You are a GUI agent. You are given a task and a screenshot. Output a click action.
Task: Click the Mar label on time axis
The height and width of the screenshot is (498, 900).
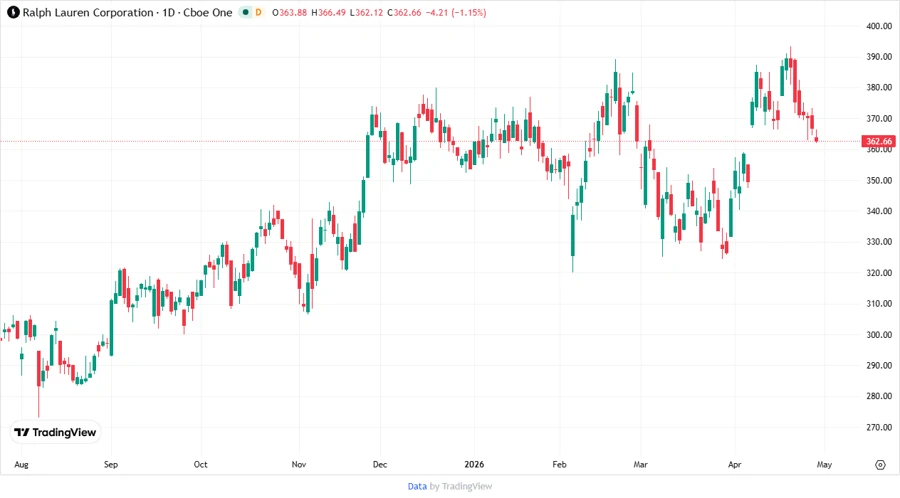point(641,465)
